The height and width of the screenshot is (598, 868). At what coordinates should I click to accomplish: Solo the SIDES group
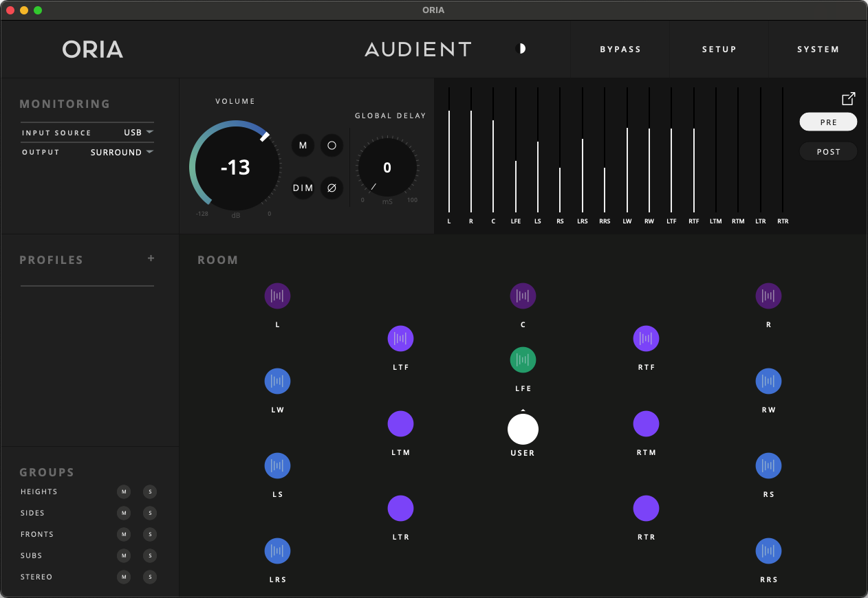[150, 513]
